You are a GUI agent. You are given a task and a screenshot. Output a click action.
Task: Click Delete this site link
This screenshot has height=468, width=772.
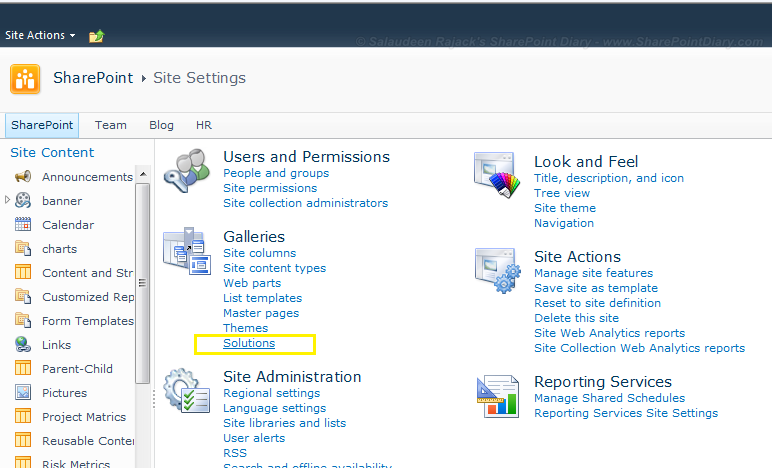(x=577, y=318)
